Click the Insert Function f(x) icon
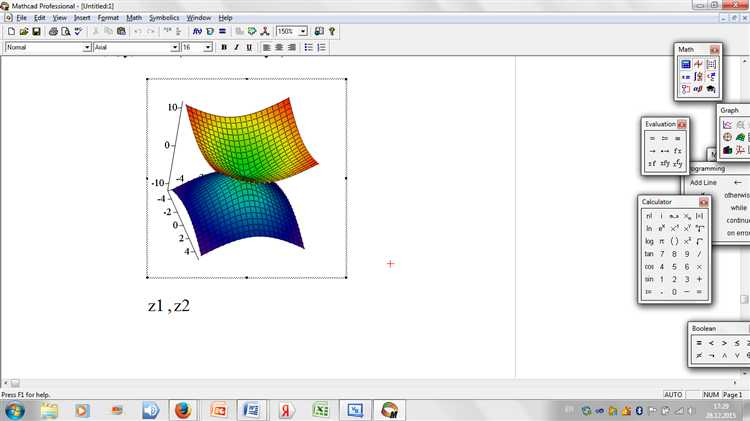Screen dimensions: 750x421 click(x=197, y=32)
